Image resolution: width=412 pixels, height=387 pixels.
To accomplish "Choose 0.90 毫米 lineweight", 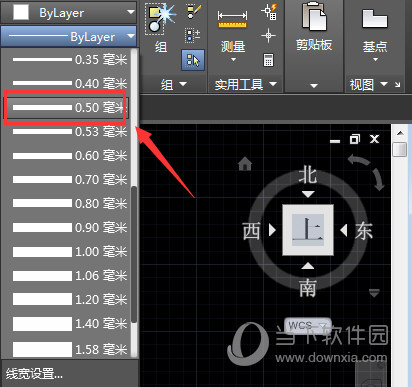I will click(70, 227).
